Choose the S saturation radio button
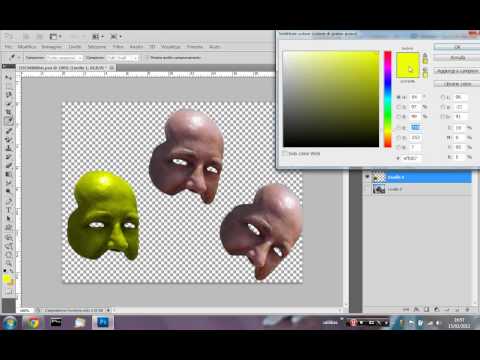This screenshot has width=480, height=360. click(x=398, y=107)
